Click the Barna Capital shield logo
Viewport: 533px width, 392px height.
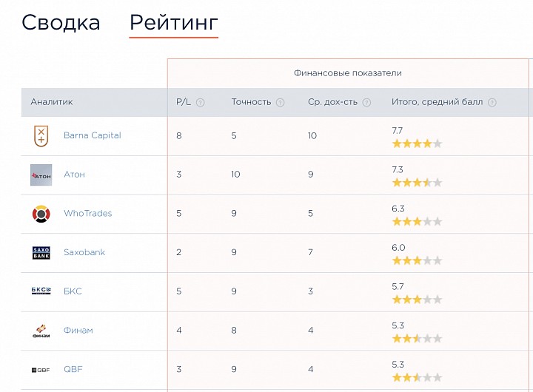41,136
